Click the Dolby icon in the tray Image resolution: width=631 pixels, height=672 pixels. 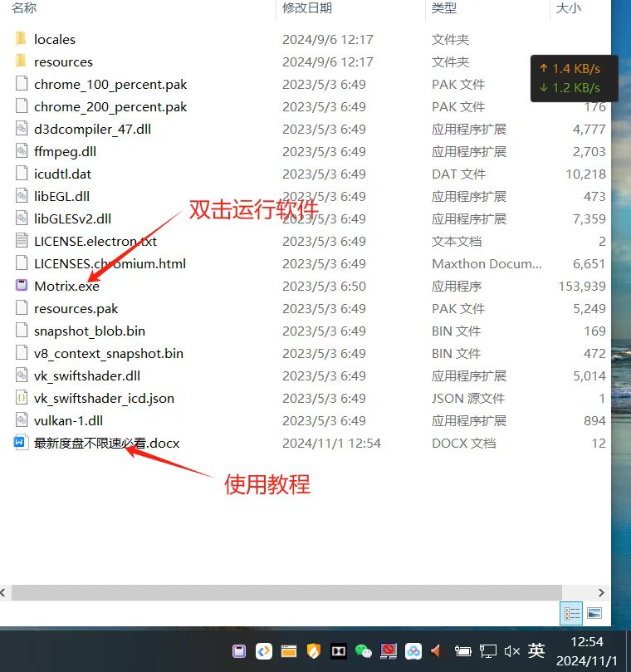tap(338, 651)
